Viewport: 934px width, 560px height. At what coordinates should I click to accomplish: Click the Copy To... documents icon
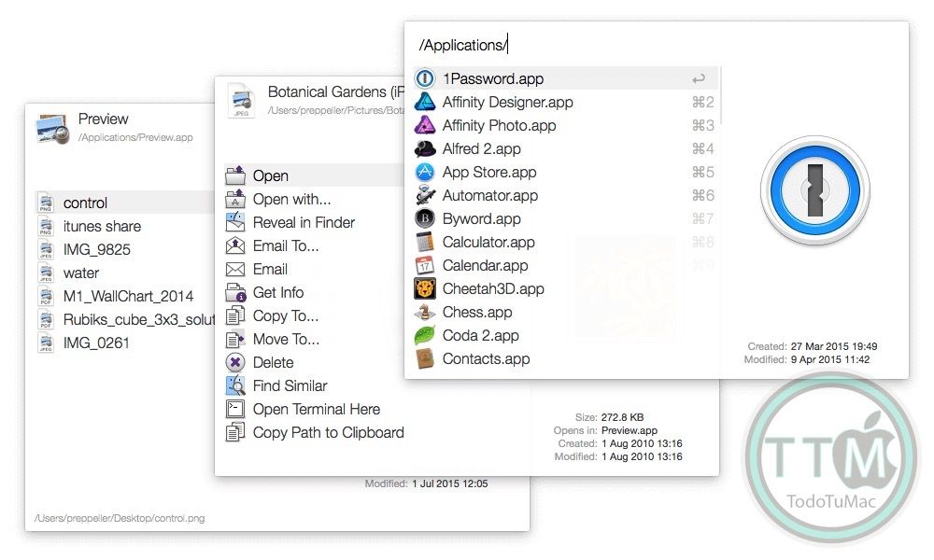pyautogui.click(x=235, y=315)
